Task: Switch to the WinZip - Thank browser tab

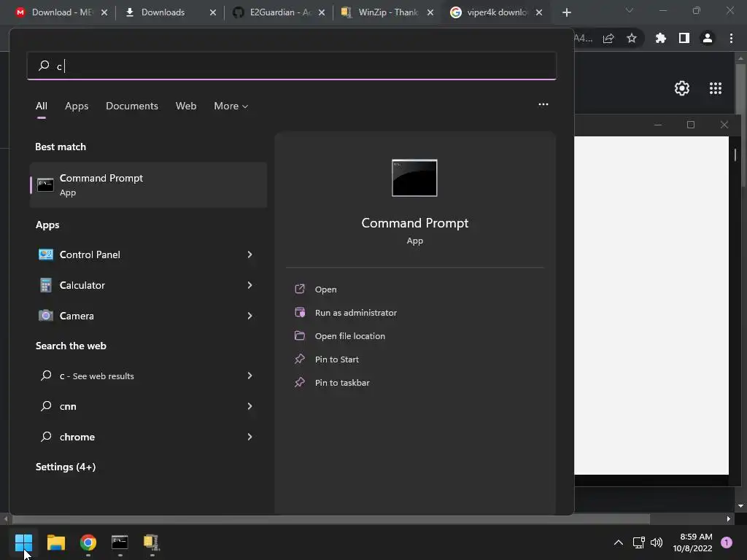Action: [x=387, y=12]
